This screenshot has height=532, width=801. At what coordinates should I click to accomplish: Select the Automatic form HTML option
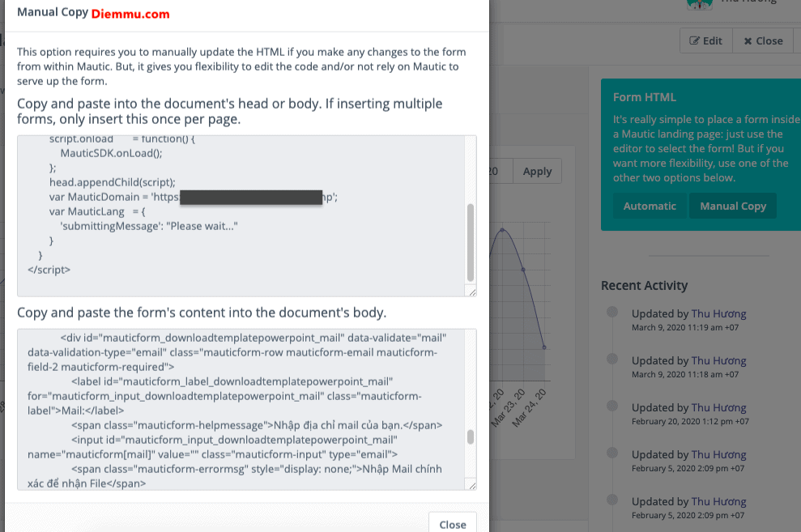[650, 206]
